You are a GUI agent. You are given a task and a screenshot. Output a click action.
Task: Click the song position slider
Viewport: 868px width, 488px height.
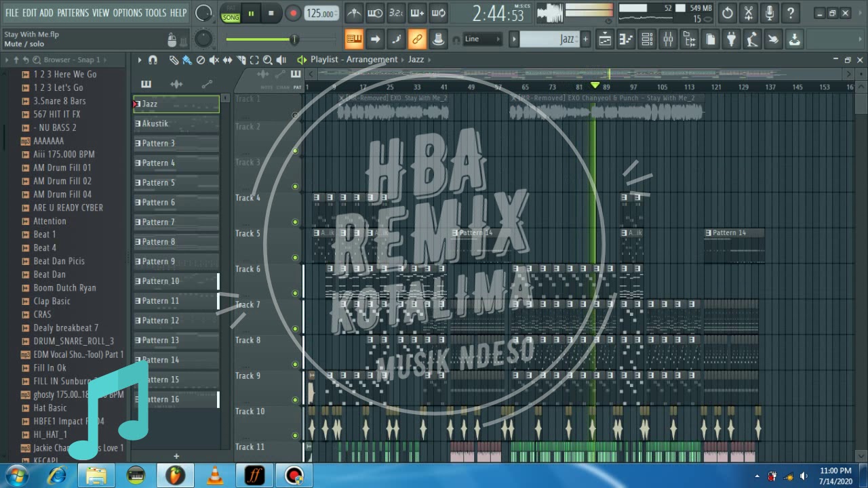tap(281, 39)
